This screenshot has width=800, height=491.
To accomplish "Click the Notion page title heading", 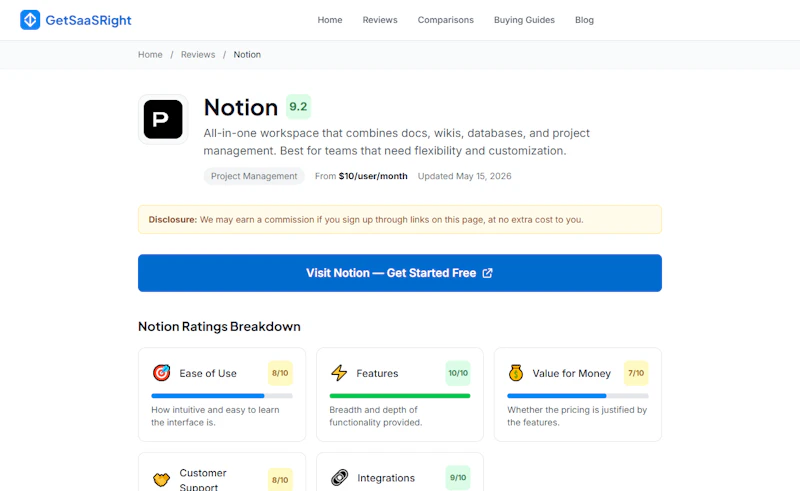I will coord(241,108).
